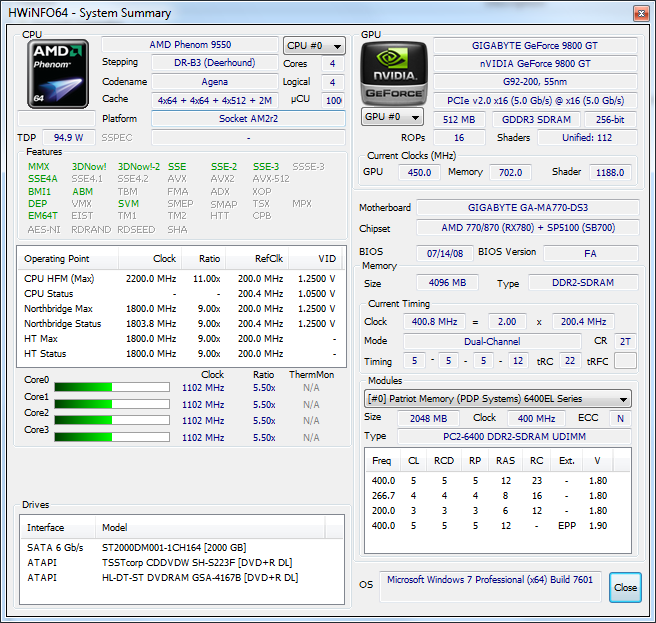Click the GIGABYTE GA-MA770-DS3 motherboard field
The image size is (656, 623).
(528, 208)
